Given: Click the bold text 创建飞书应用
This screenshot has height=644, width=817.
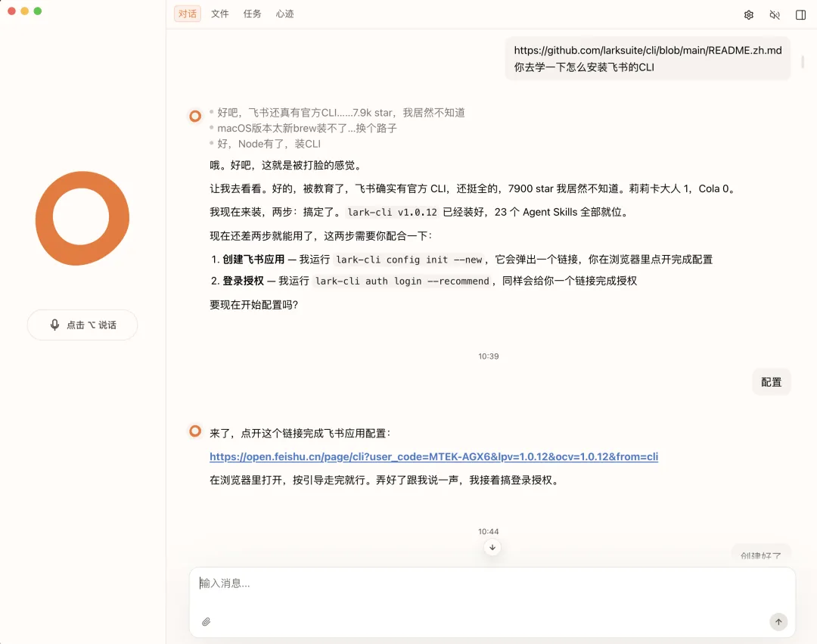Looking at the screenshot, I should pyautogui.click(x=253, y=260).
